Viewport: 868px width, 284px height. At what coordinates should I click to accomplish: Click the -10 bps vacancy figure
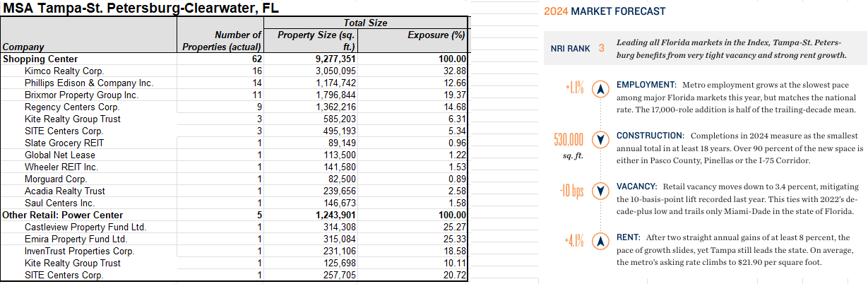tap(571, 191)
